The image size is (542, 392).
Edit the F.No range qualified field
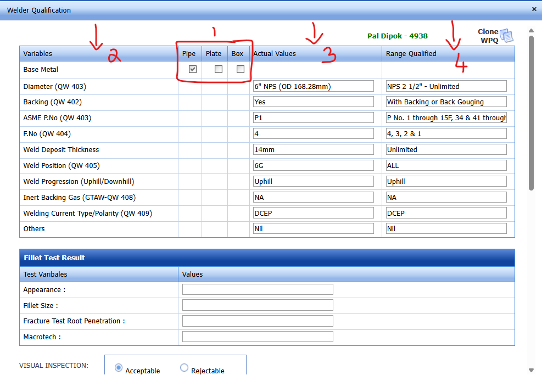[446, 134]
